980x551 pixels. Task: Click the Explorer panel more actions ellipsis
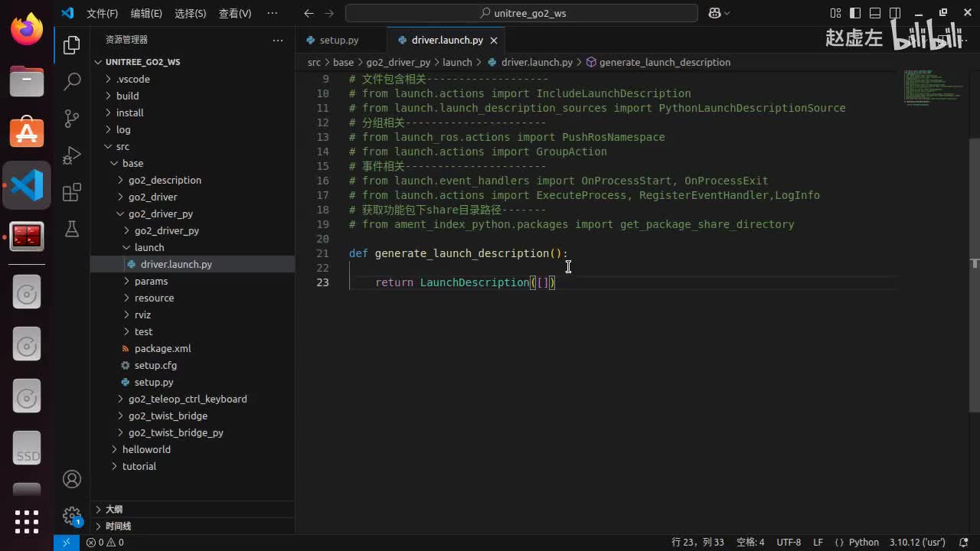[x=278, y=40]
